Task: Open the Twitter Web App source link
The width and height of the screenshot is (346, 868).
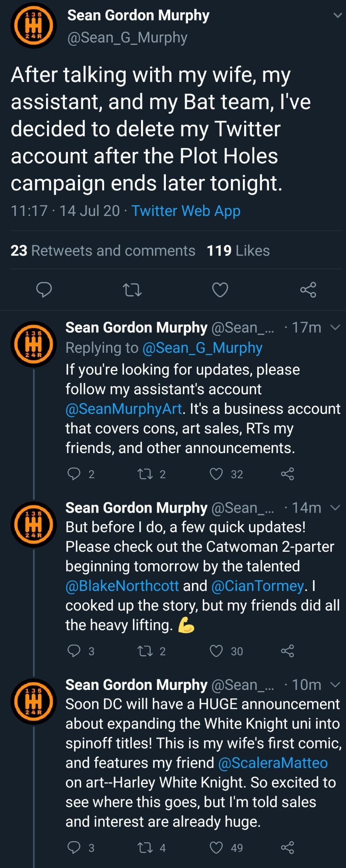Action: click(186, 211)
